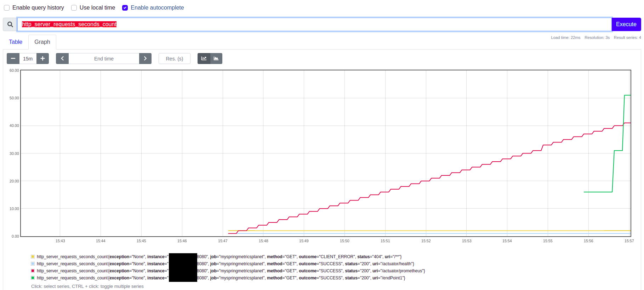Click the 30.00 y-axis label
The height and width of the screenshot is (290, 644).
14,153
